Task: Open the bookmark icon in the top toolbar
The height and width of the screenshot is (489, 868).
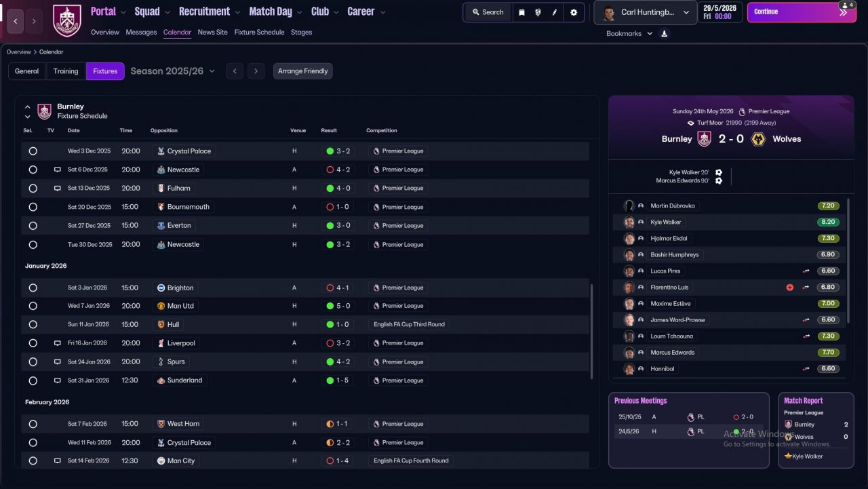Action: click(521, 12)
